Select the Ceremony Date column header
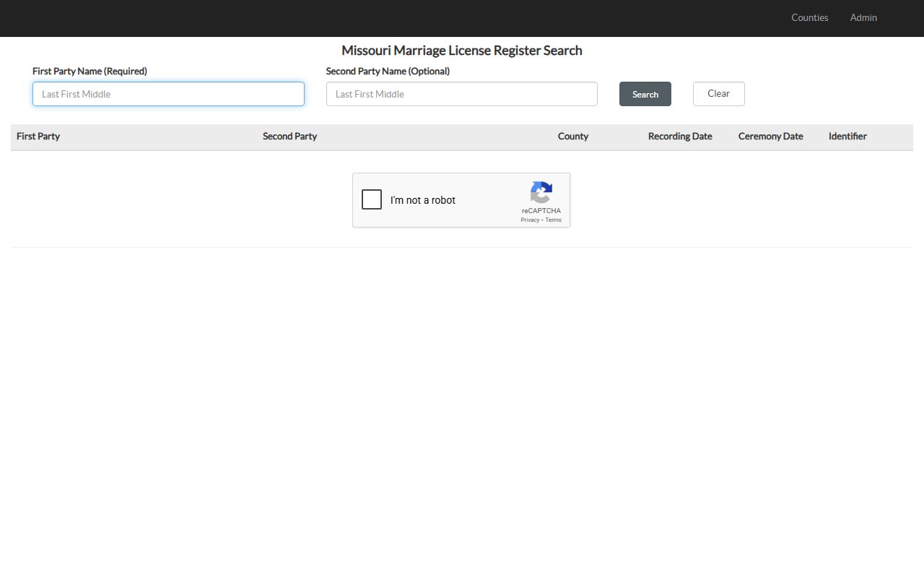The width and height of the screenshot is (924, 578). [770, 136]
